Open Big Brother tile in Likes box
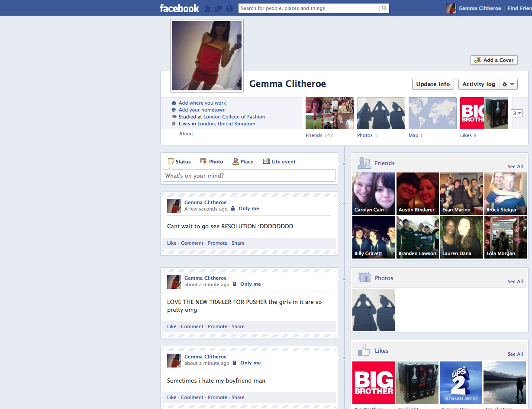The height and width of the screenshot is (409, 532). [374, 383]
